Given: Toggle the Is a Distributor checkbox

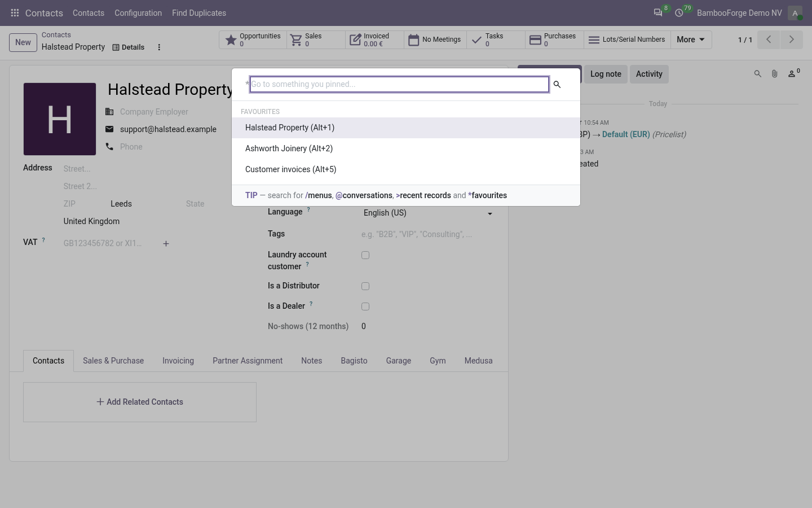Looking at the screenshot, I should coord(365,286).
